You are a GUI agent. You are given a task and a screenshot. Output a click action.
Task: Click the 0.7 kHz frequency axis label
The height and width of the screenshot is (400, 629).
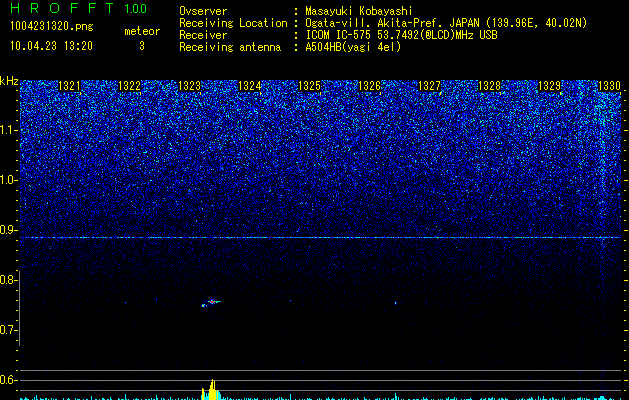8,330
